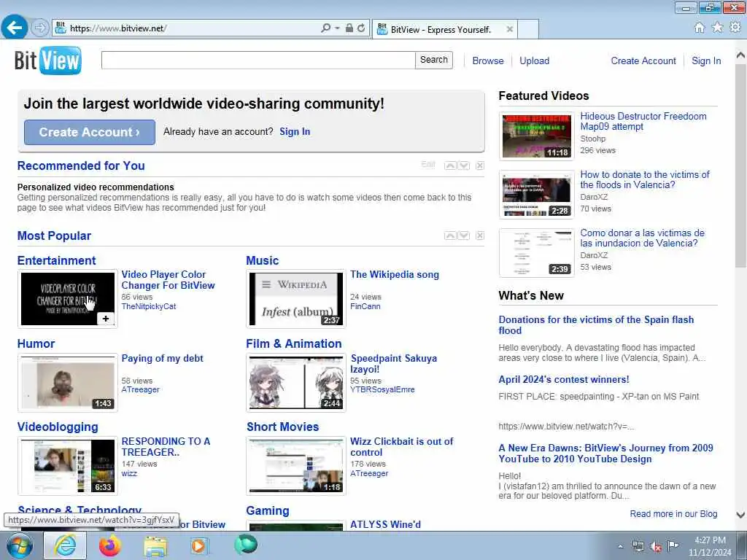Close the BitView tab with its X
Viewport: 747px width, 560px height.
(x=510, y=29)
